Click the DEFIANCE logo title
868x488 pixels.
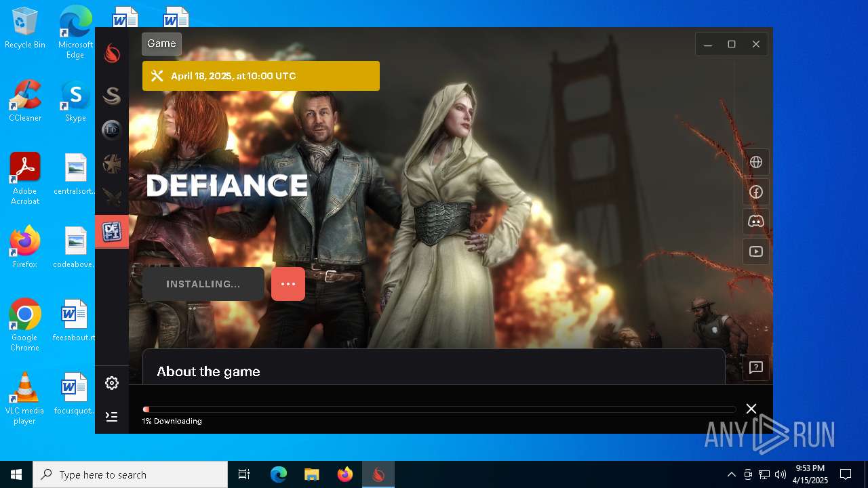point(228,185)
